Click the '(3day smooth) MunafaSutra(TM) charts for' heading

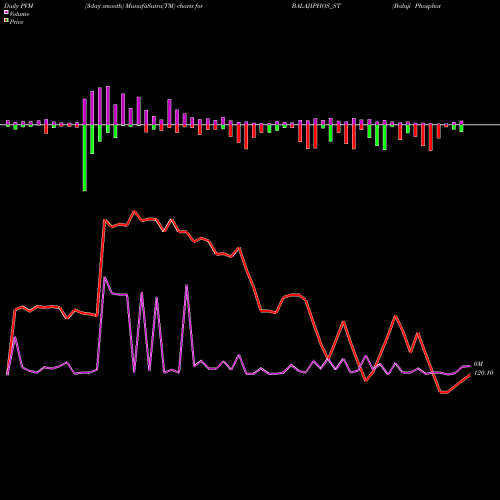click(144, 6)
